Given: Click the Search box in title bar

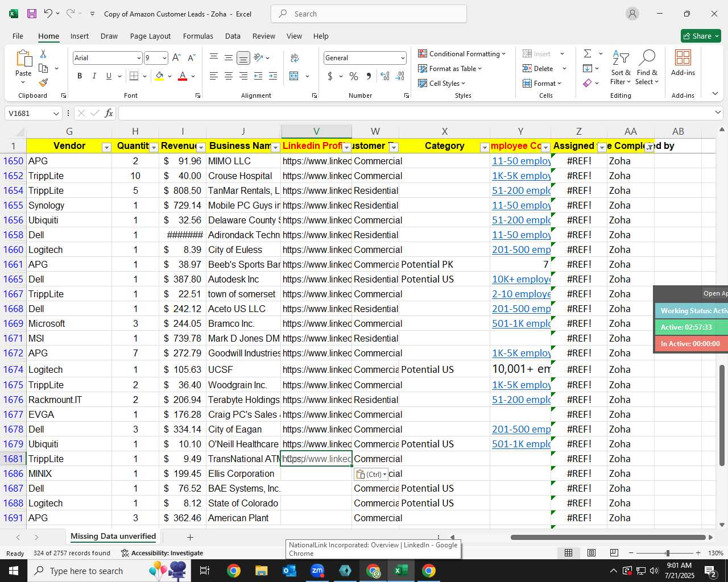Looking at the screenshot, I should pos(369,14).
